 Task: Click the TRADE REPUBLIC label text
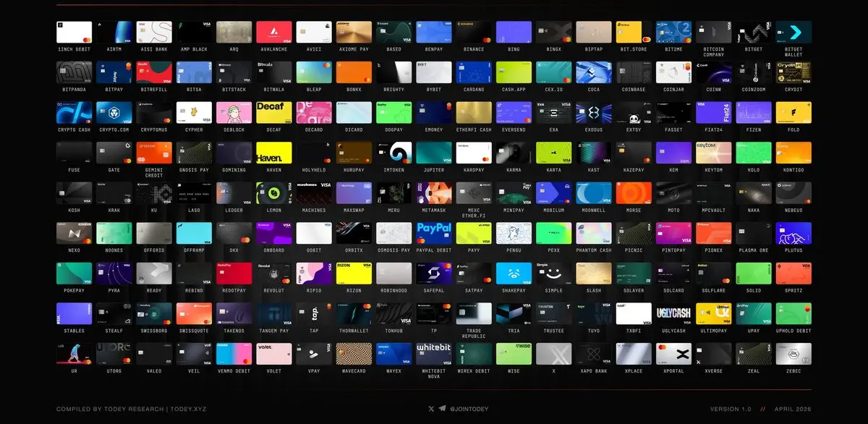click(x=474, y=334)
